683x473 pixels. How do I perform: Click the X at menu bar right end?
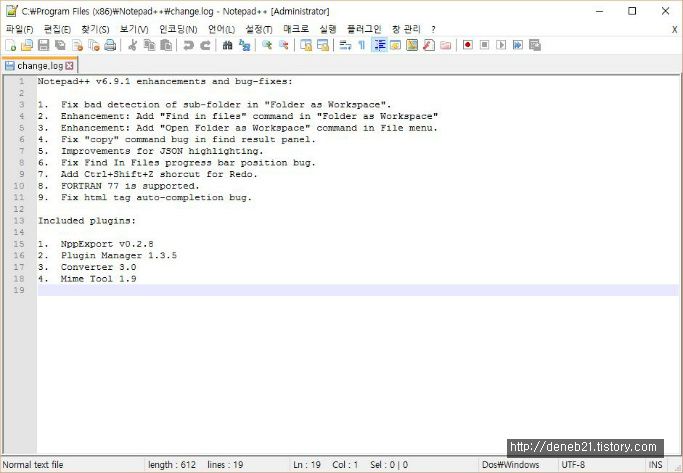[674, 30]
